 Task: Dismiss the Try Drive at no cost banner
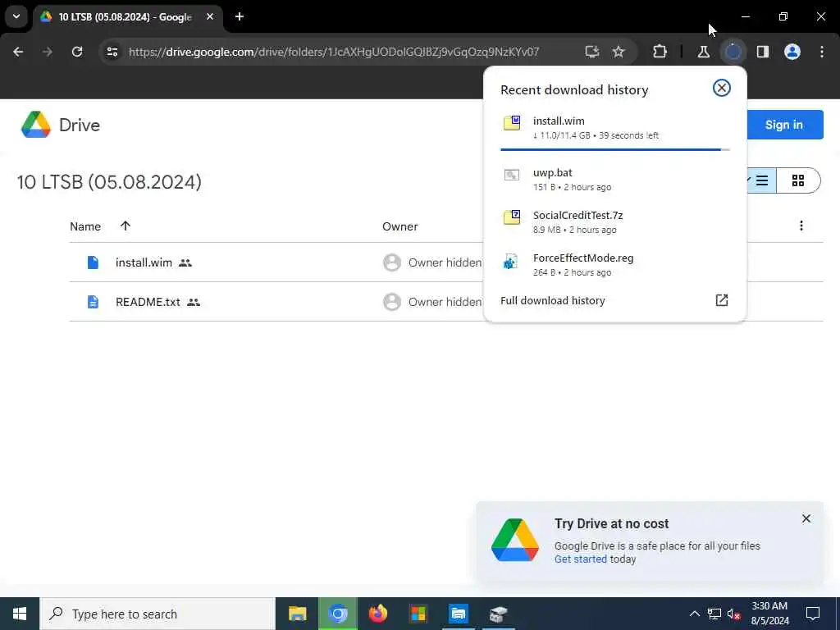(x=806, y=518)
